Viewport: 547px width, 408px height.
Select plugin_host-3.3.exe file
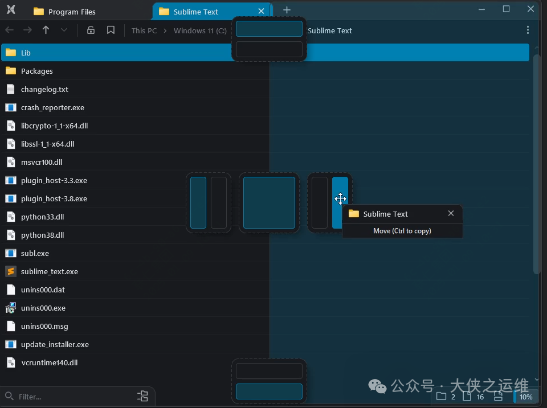tap(265, 180)
